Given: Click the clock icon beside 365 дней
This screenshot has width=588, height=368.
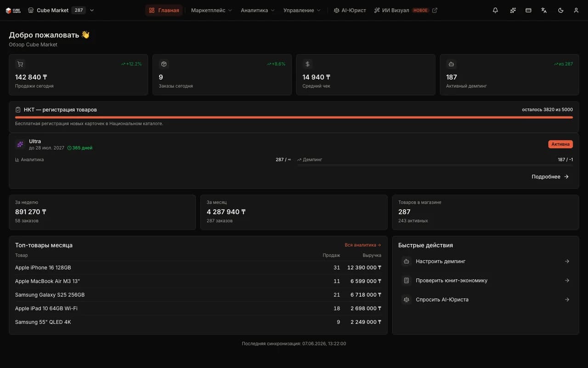Looking at the screenshot, I should pos(69,148).
